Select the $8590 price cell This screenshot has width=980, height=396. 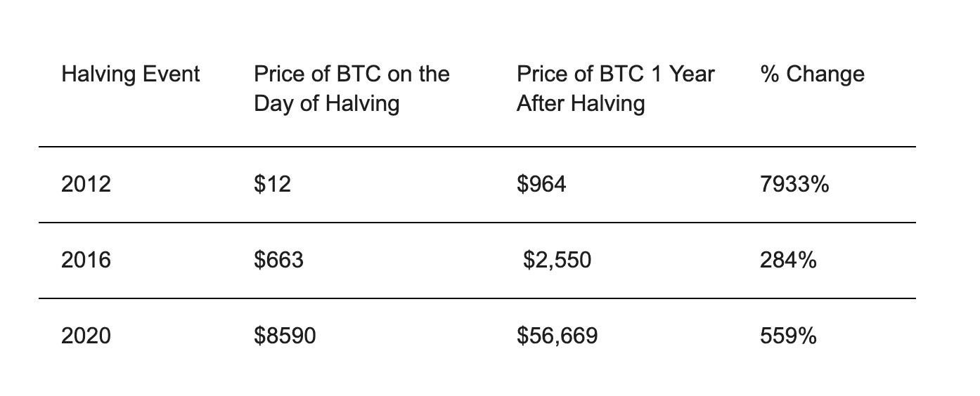click(285, 336)
